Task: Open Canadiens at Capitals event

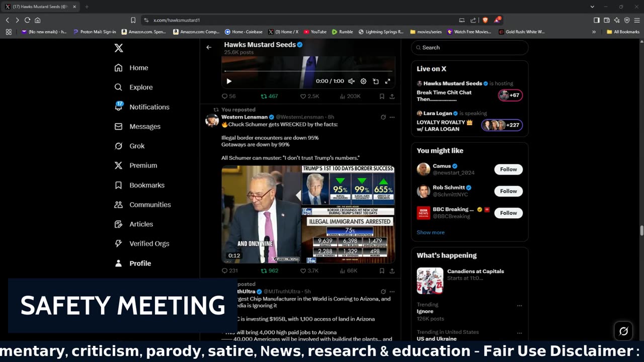Action: (470, 281)
